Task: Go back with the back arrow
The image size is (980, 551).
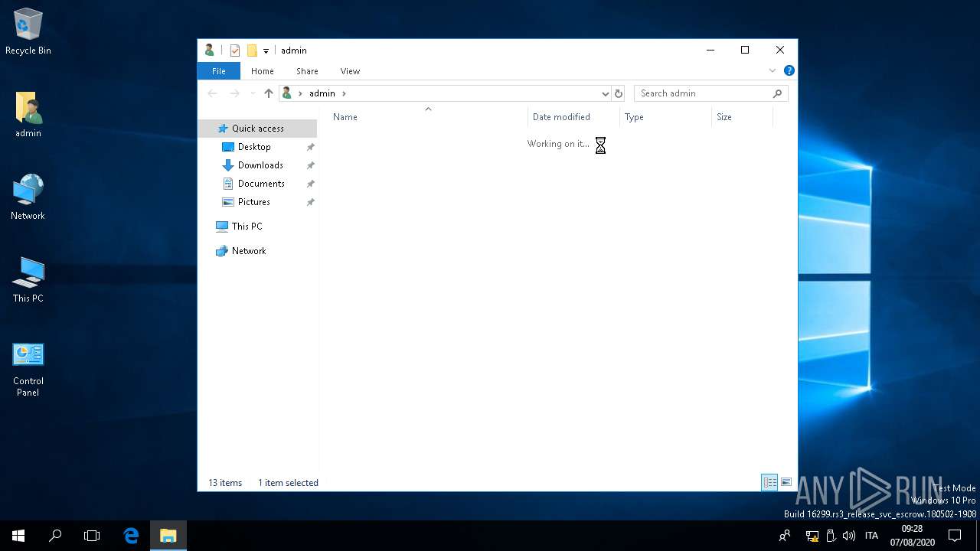Action: point(213,93)
